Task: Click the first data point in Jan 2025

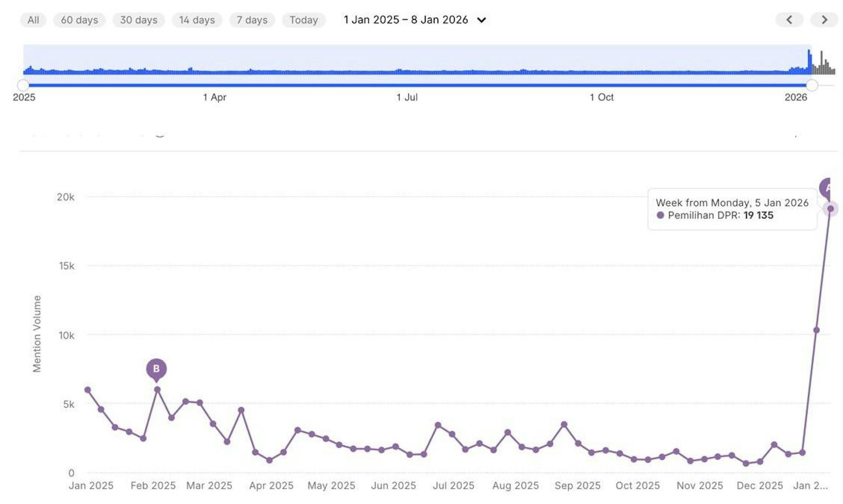Action: pyautogui.click(x=88, y=390)
